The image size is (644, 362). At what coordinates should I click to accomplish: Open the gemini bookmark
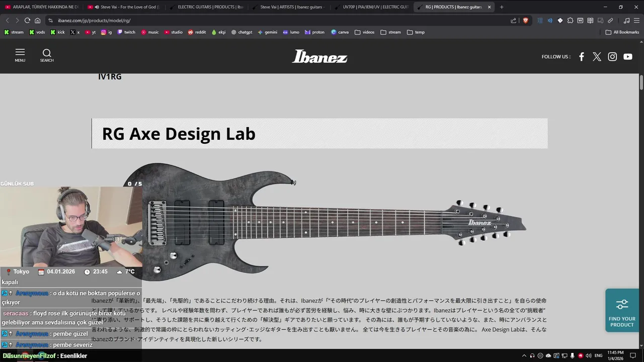[267, 32]
